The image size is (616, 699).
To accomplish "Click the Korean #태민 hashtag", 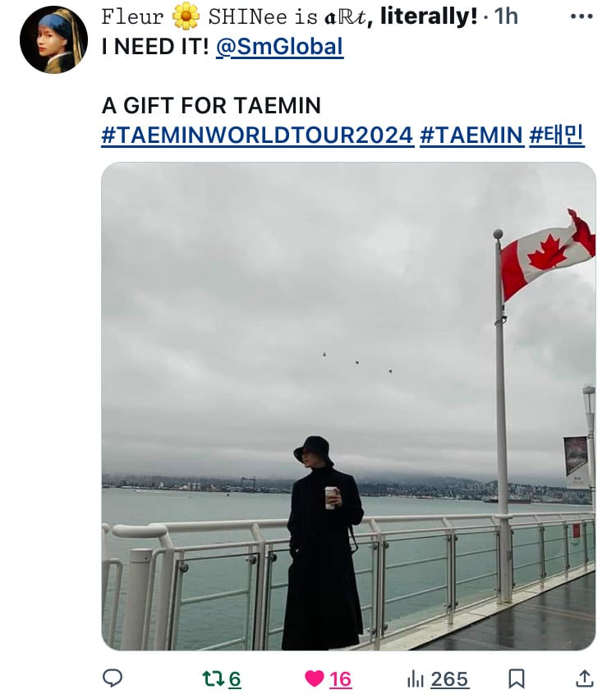I will point(556,135).
